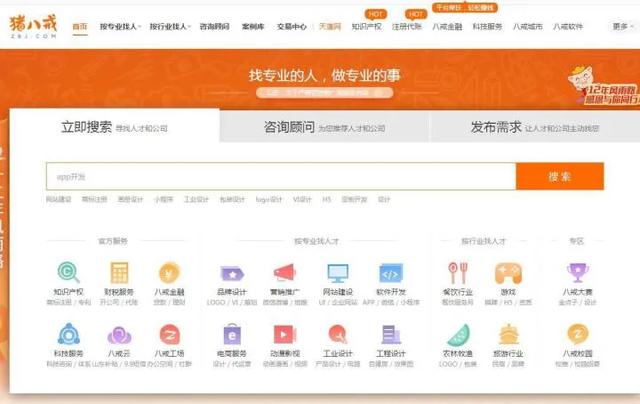This screenshot has height=404, width=640.
Task: Select the 游戏 gamepad icon
Action: 509,272
